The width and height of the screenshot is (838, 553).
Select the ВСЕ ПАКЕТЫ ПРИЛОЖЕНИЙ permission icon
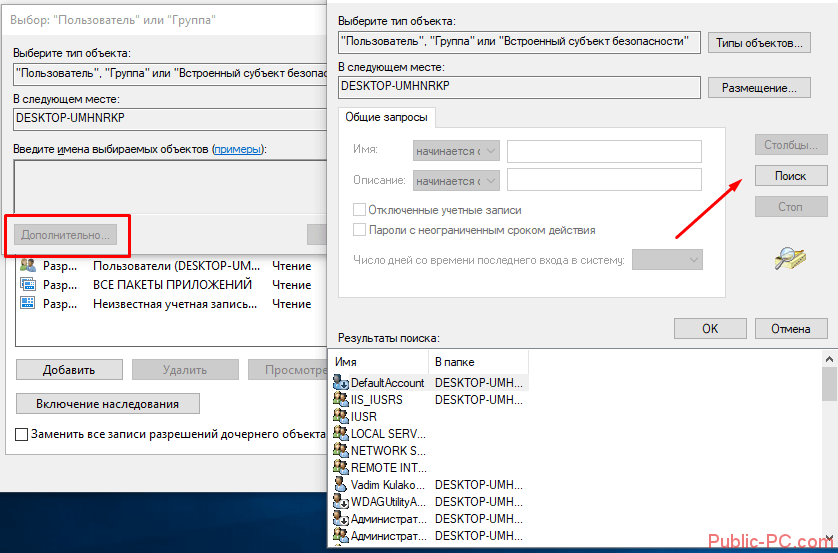28,285
